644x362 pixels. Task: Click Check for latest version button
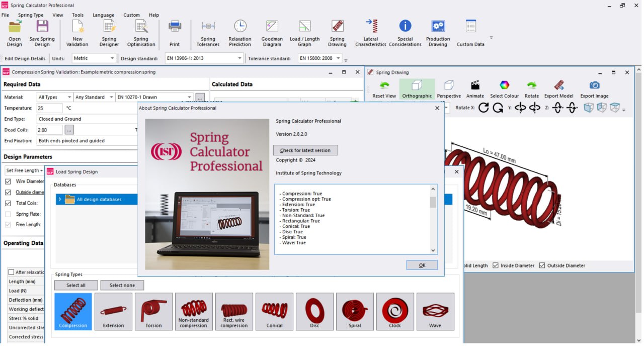305,150
